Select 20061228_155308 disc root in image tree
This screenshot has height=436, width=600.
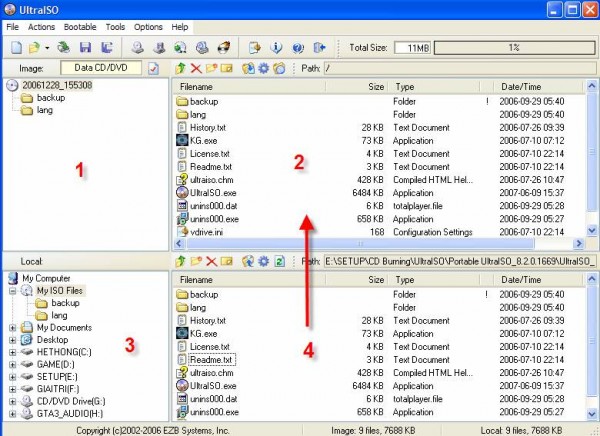pos(57,85)
